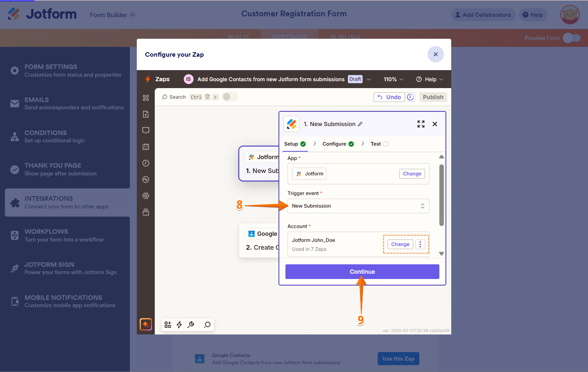Open the Thank You Page section

pos(67,169)
